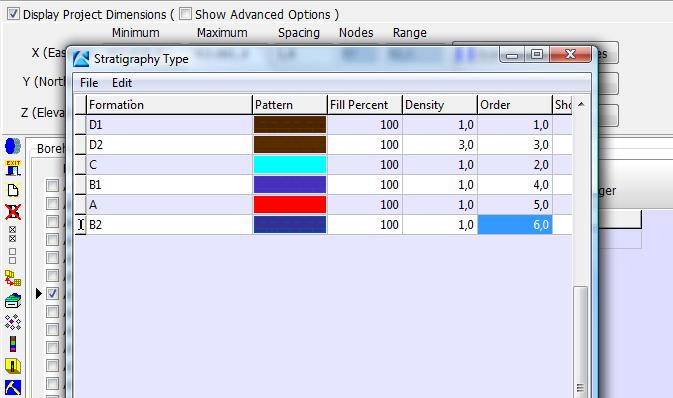Click the check-all boxes icon
Viewport: 673px width, 398px height.
[12, 234]
